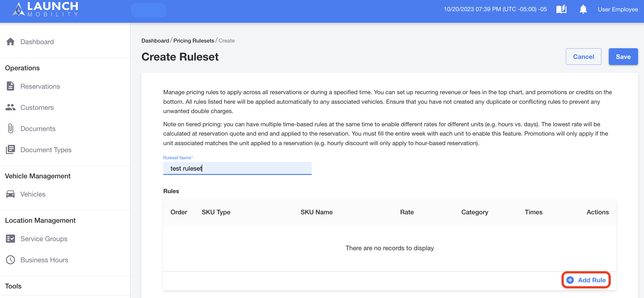Select Documents in the sidebar
The height and width of the screenshot is (298, 644).
(x=38, y=128)
